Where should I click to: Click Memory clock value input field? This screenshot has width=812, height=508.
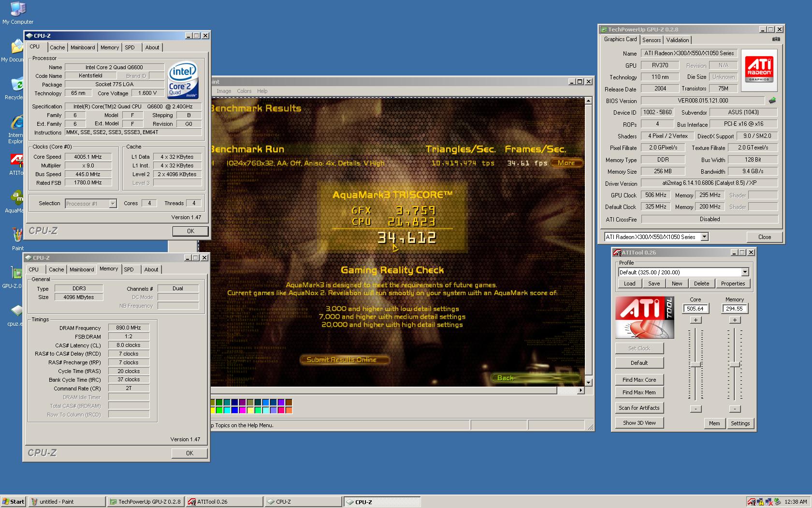coord(735,309)
